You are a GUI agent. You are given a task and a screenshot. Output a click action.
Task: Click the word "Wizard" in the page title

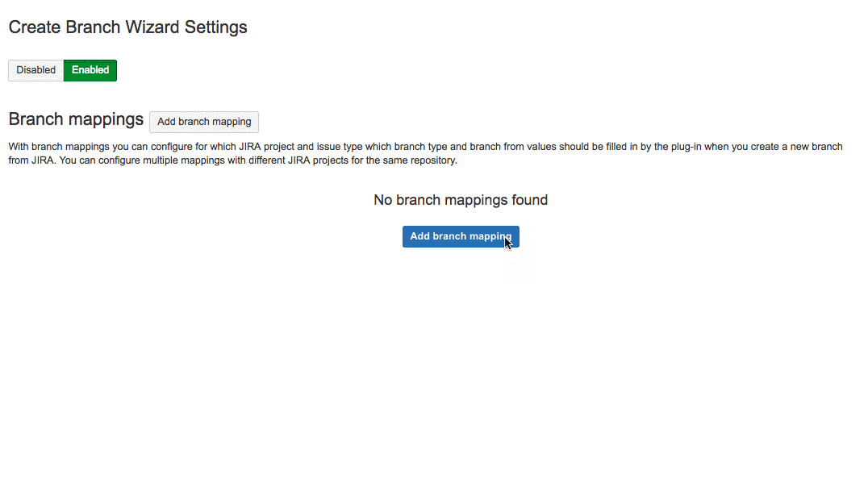(152, 27)
